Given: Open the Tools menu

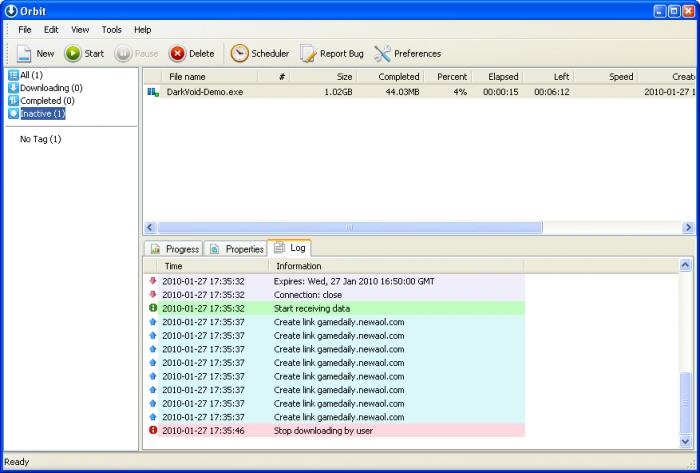Looking at the screenshot, I should [x=112, y=30].
